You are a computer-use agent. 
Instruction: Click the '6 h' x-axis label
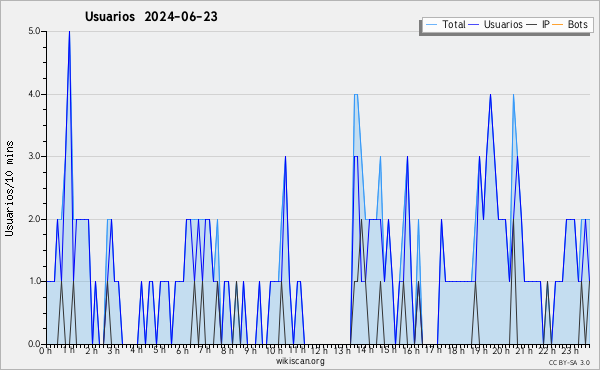[x=182, y=351]
